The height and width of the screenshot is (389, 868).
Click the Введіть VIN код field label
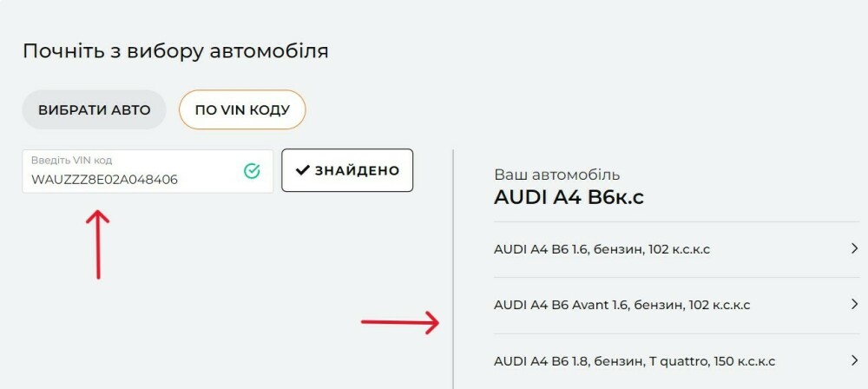tap(71, 161)
